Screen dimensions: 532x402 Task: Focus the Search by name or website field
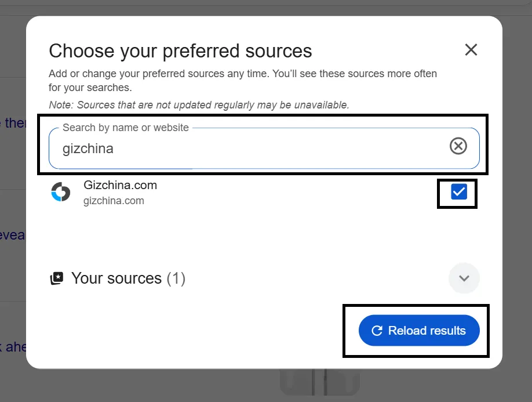point(249,149)
